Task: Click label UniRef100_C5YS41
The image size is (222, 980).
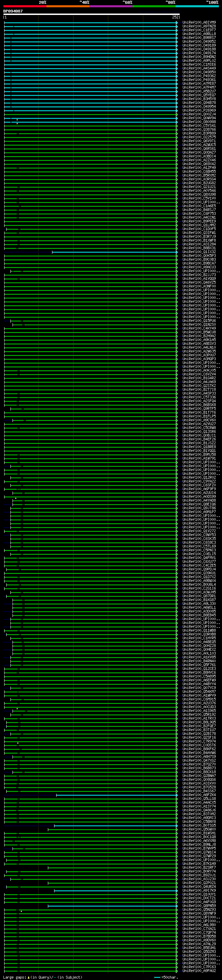Action: [199, 125]
